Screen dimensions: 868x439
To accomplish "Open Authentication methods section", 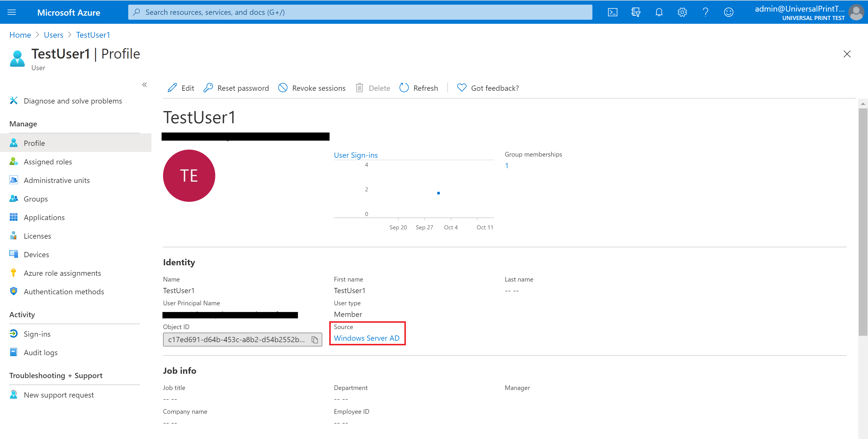I will pyautogui.click(x=63, y=292).
